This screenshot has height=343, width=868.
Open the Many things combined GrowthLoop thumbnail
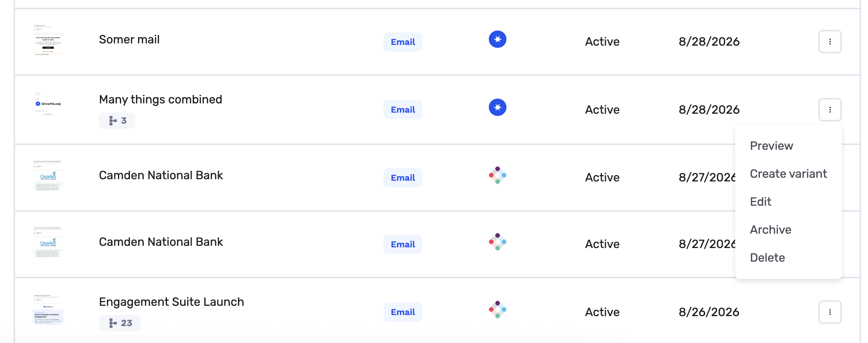click(48, 104)
